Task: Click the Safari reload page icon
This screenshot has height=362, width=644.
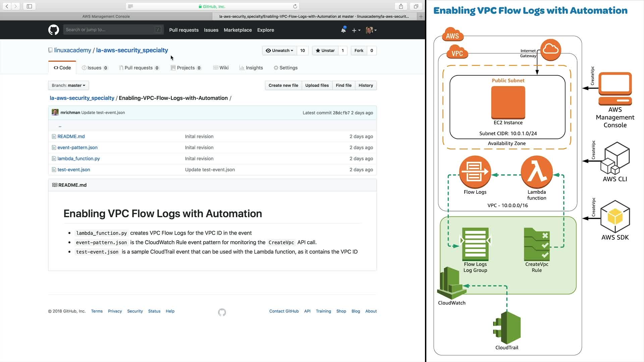Action: 295,6
